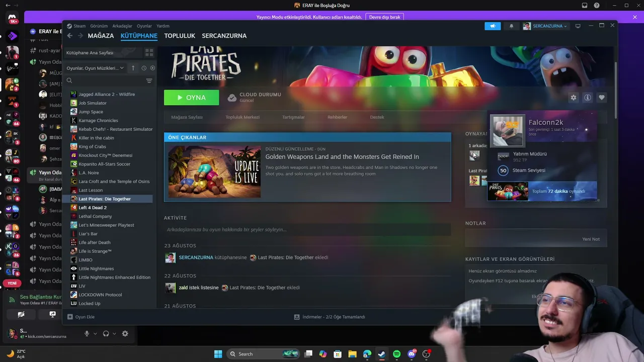644x362 pixels.
Task: Open the Arkadaşlar menu
Action: point(122,26)
